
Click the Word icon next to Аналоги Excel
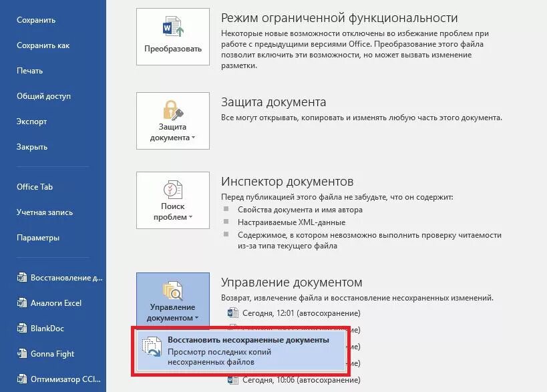pos(22,303)
